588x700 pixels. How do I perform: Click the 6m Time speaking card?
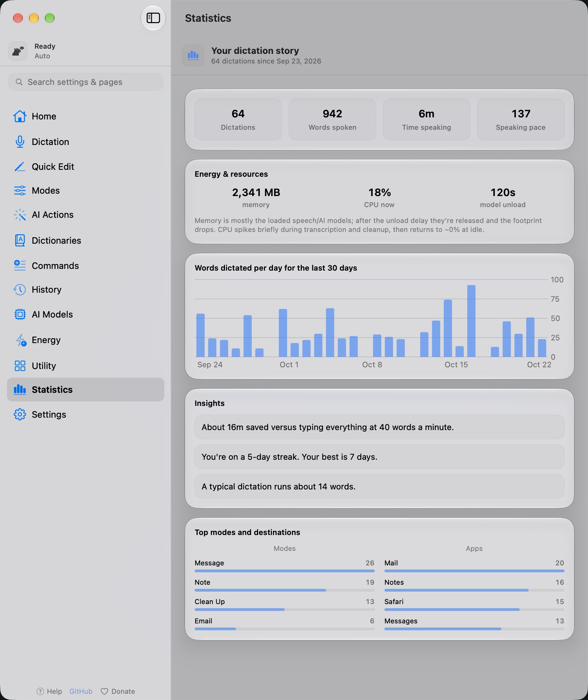(427, 119)
